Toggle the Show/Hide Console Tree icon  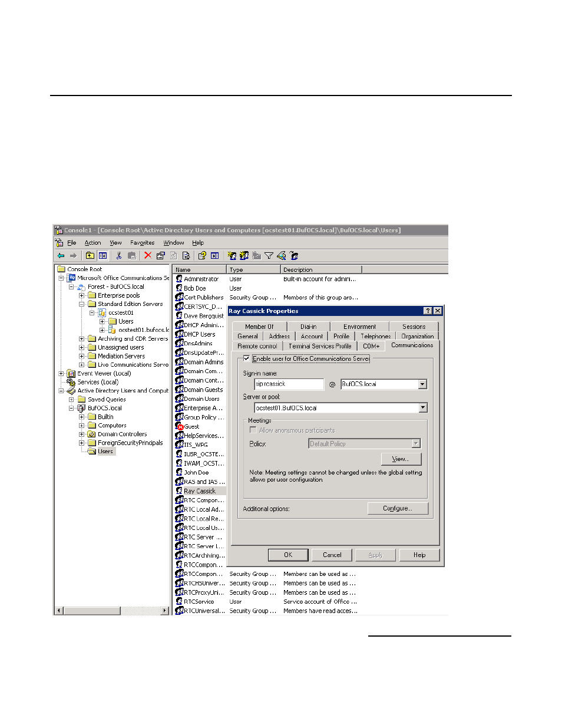(103, 256)
